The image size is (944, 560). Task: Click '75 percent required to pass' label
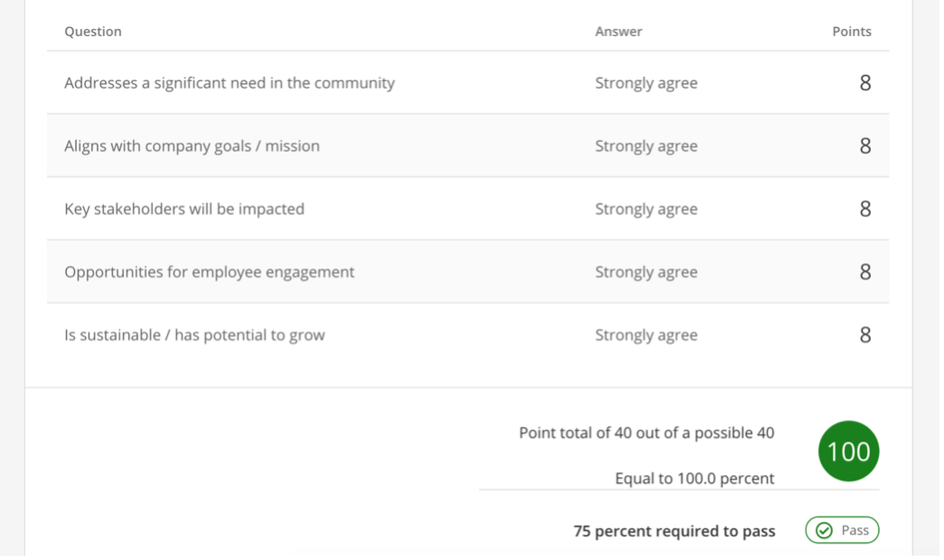(674, 531)
